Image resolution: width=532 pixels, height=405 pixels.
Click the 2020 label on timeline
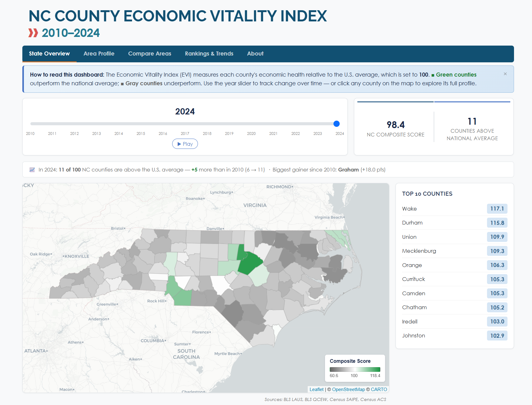pyautogui.click(x=251, y=133)
